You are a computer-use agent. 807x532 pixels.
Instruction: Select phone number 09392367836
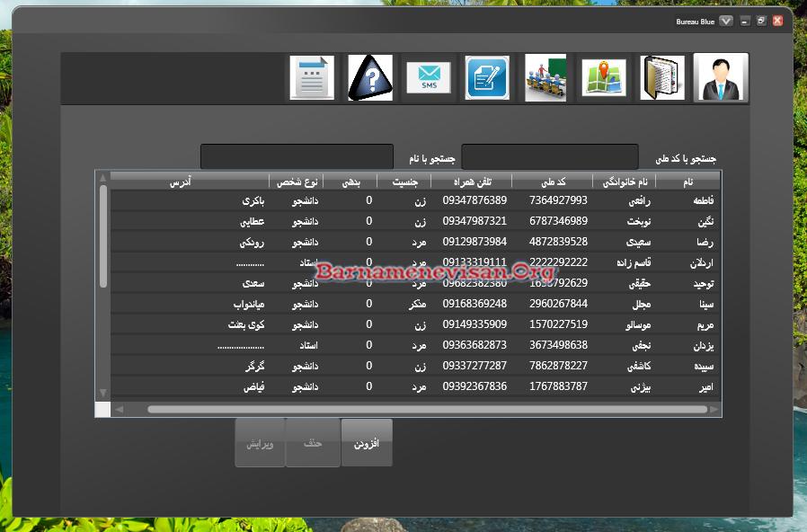pyautogui.click(x=474, y=386)
